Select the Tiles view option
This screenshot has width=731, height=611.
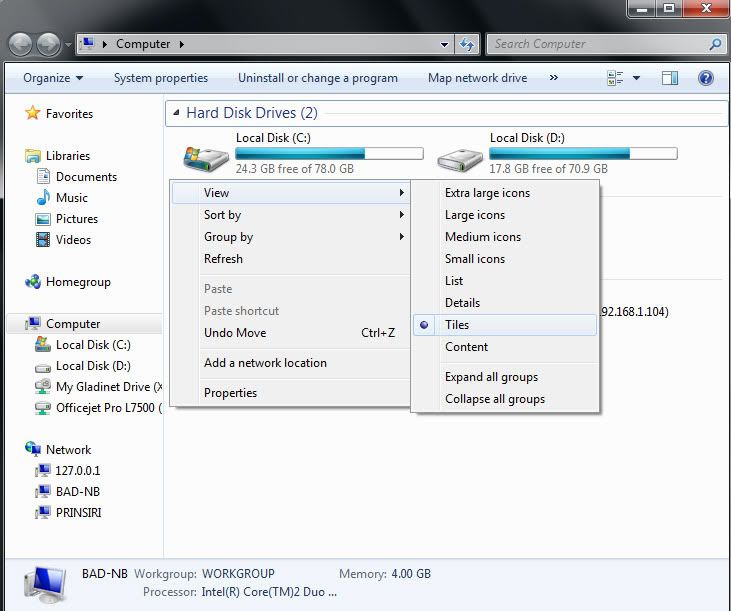point(457,325)
